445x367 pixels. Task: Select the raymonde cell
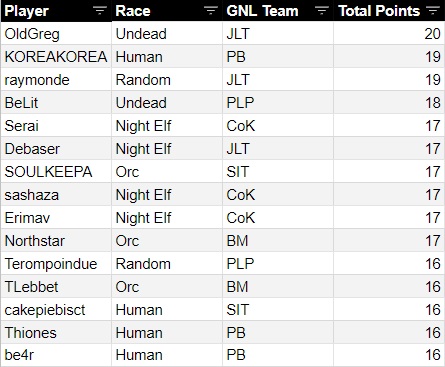click(x=56, y=80)
